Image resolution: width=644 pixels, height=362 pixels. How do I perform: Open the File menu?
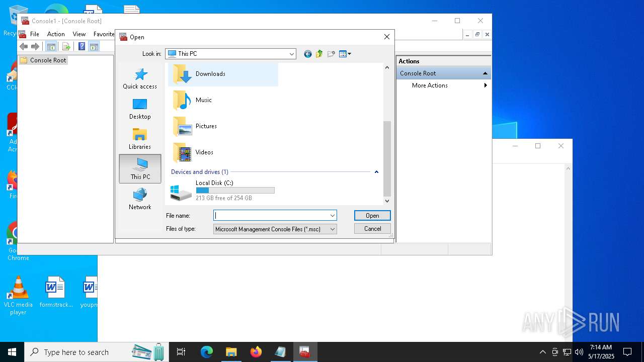click(x=35, y=34)
